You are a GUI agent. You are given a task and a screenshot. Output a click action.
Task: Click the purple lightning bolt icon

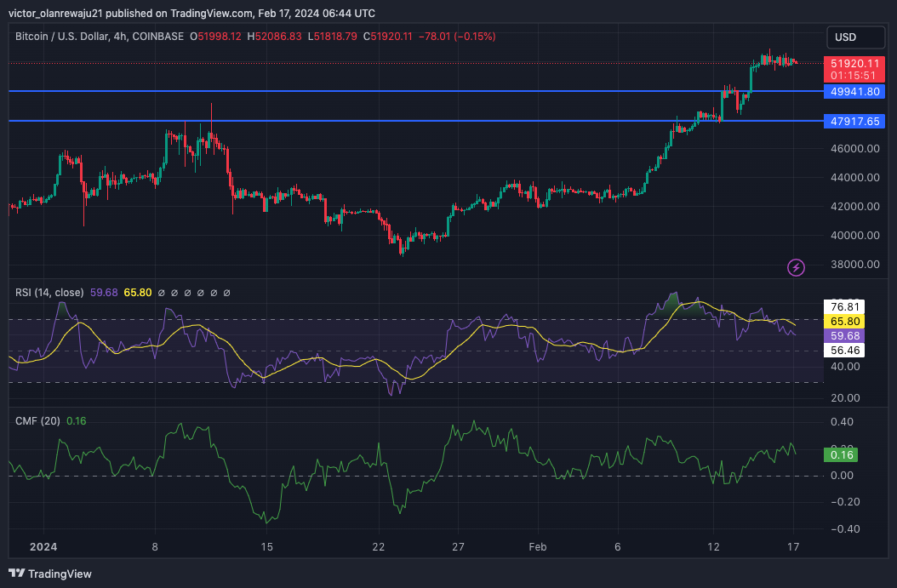(796, 268)
